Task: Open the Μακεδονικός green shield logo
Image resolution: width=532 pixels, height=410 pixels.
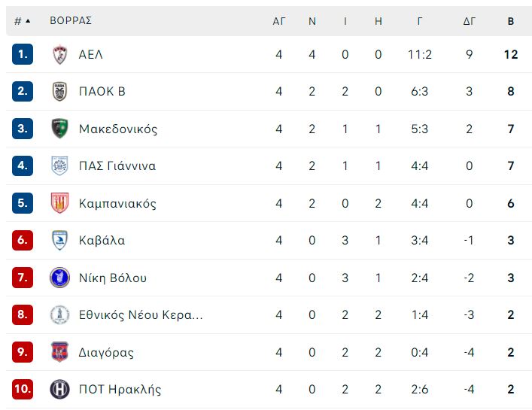Action: click(59, 129)
